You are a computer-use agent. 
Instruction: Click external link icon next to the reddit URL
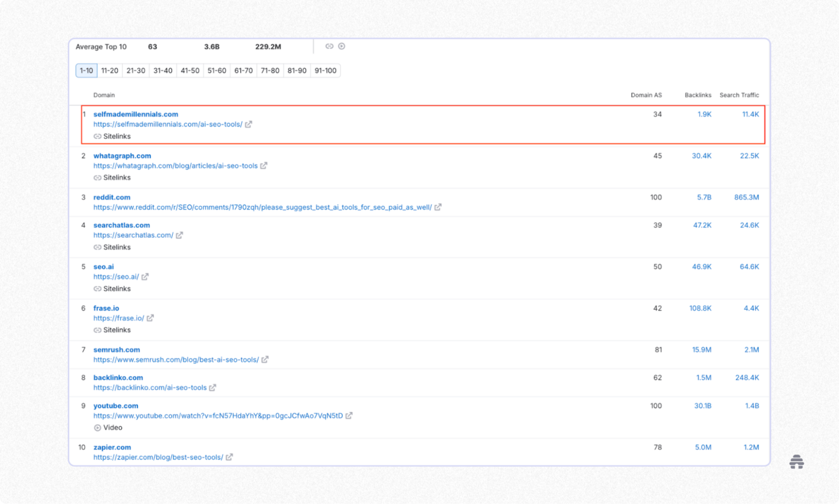[x=438, y=207]
